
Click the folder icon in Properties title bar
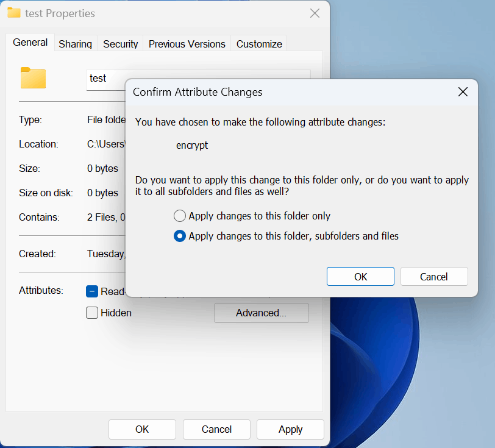tap(14, 13)
